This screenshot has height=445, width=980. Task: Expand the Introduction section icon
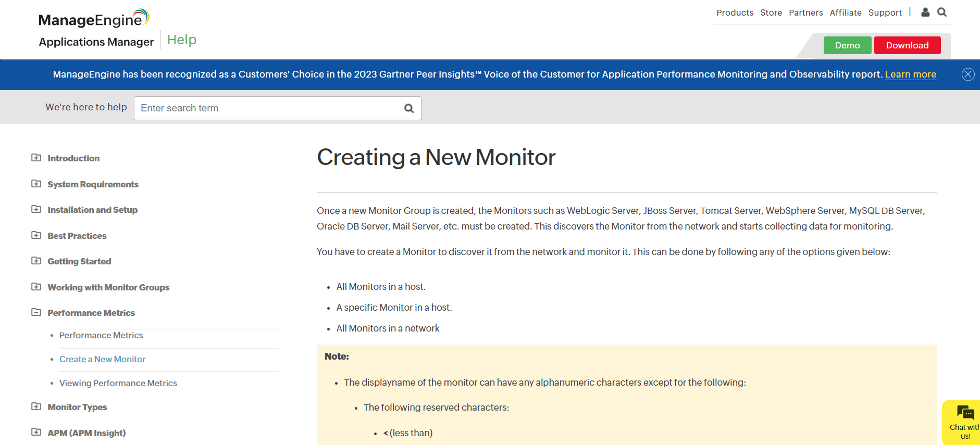pyautogui.click(x=36, y=158)
